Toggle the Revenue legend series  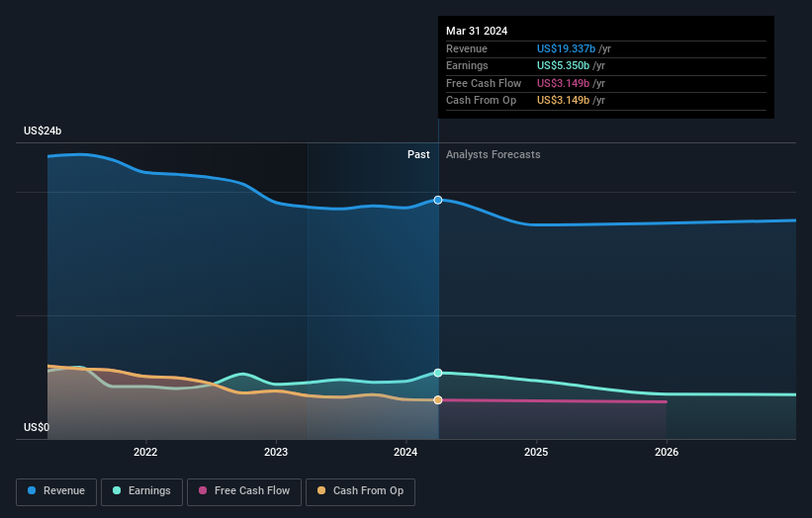point(56,491)
